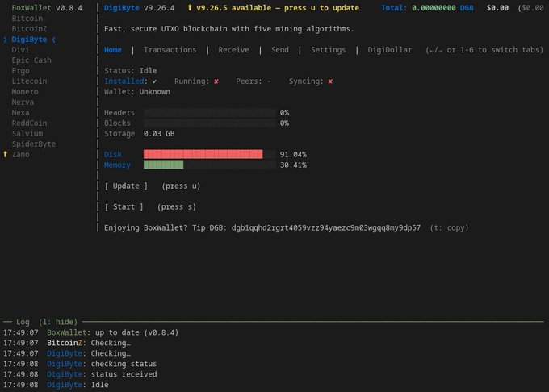
Task: Click the Installed green checkmark
Action: click(x=154, y=81)
